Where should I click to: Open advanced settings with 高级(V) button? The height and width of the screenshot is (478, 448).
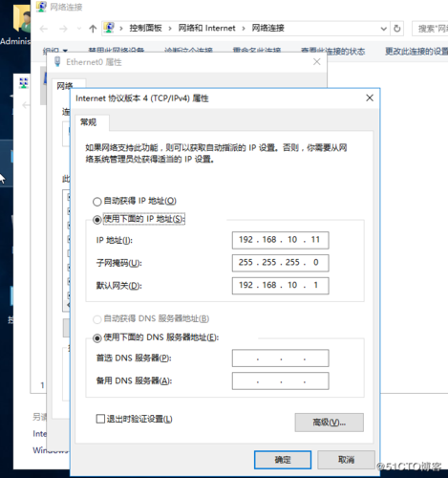click(x=329, y=423)
